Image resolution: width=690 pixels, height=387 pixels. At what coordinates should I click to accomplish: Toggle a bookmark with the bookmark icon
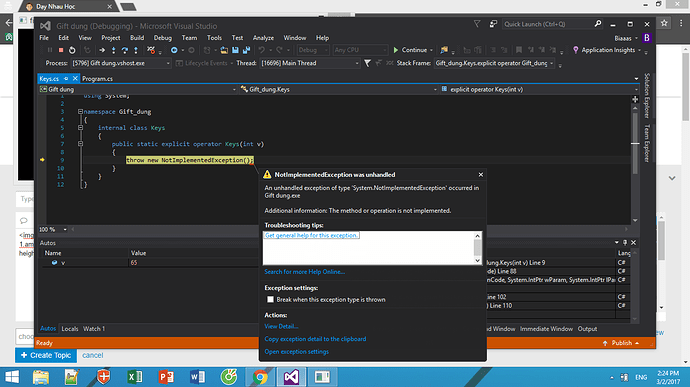pyautogui.click(x=519, y=50)
